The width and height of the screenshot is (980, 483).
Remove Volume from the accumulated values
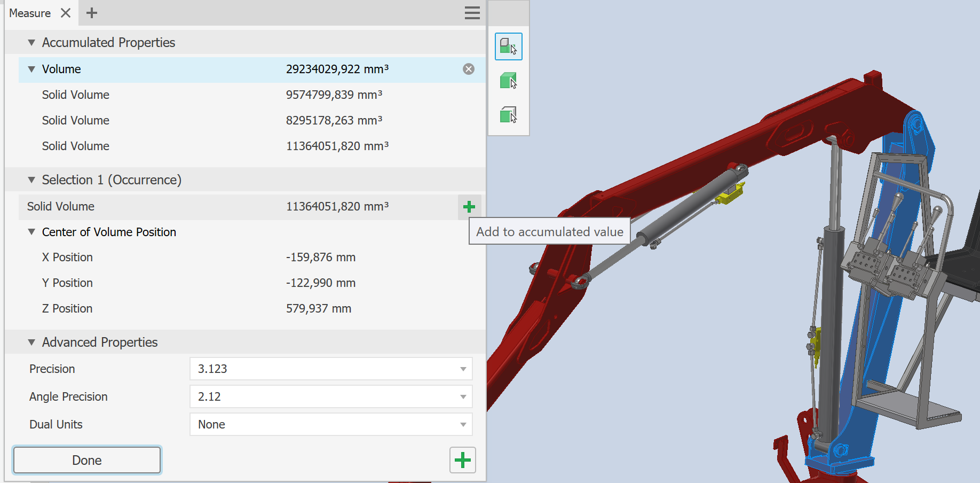[468, 68]
